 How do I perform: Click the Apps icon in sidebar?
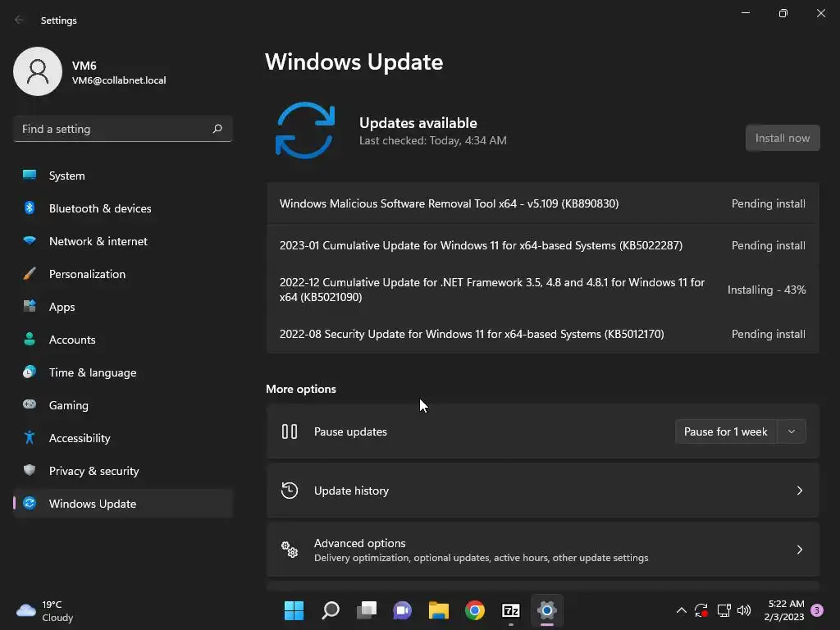click(x=30, y=306)
